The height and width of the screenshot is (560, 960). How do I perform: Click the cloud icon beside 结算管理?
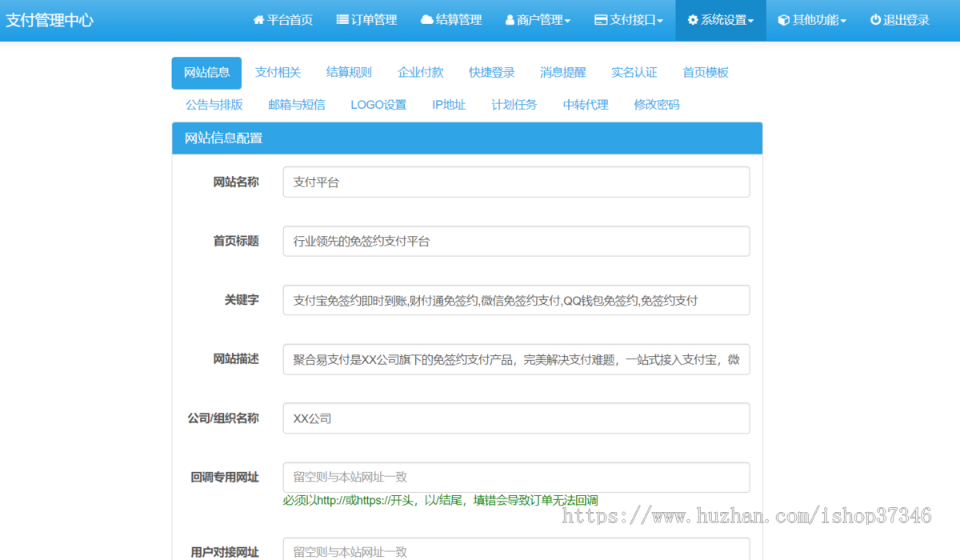(x=427, y=20)
